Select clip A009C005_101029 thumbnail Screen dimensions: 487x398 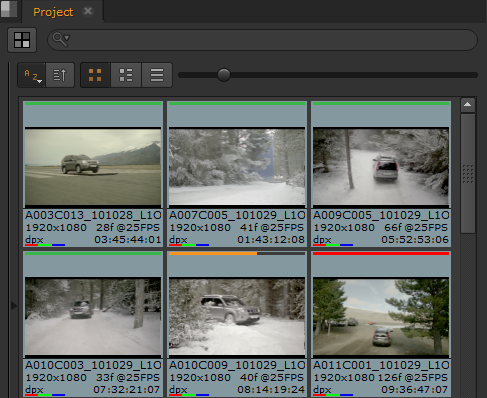(381, 167)
